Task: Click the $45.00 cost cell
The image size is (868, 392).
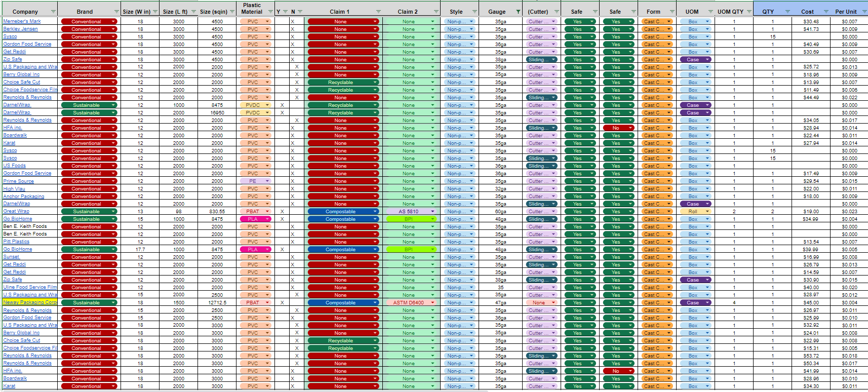Action: click(x=810, y=303)
